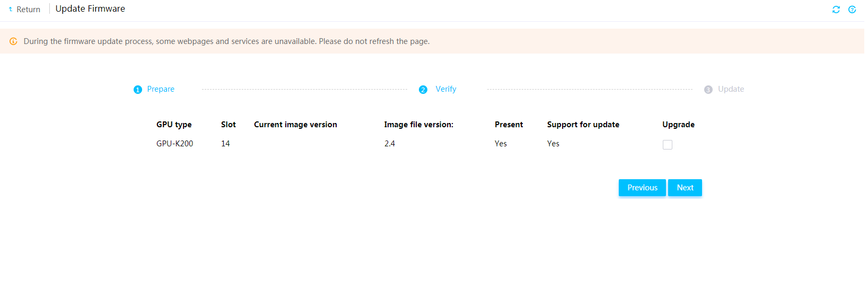Click the Update Firmware page title
This screenshot has height=281, width=868.
click(90, 8)
